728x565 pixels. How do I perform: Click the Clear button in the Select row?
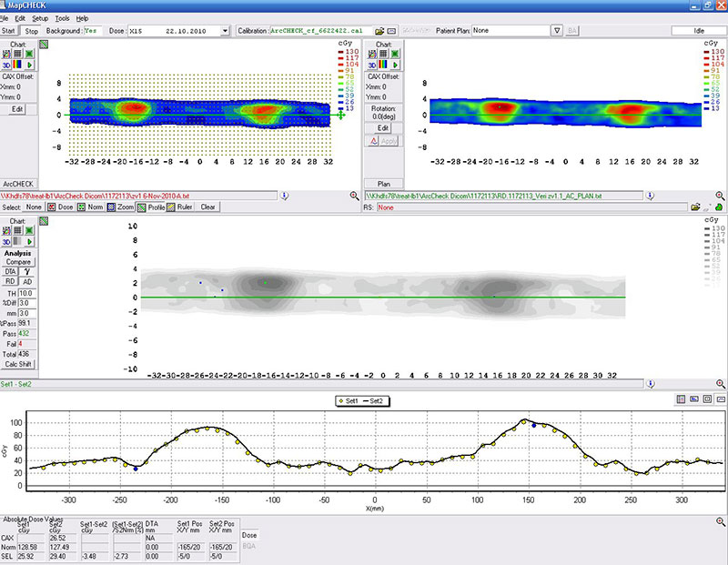207,207
